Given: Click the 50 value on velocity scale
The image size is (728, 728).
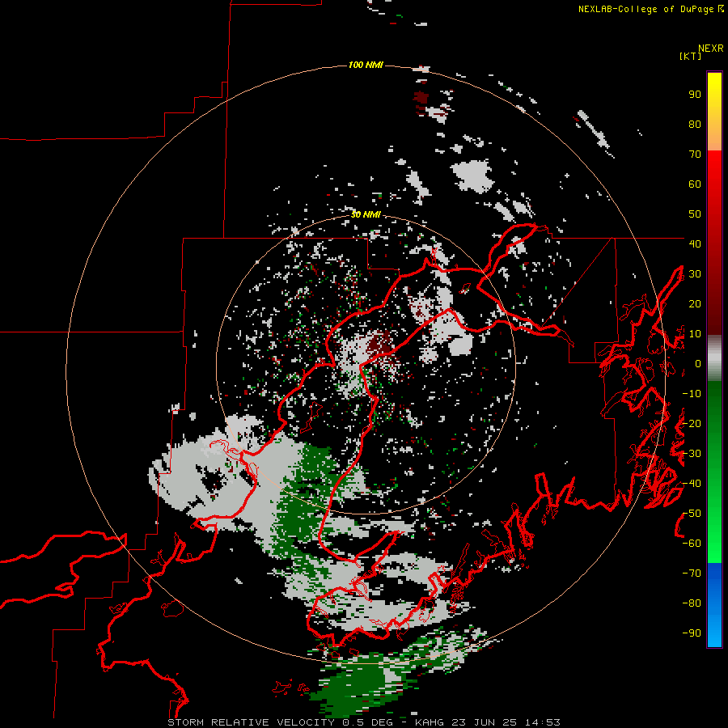Looking at the screenshot, I should point(695,214).
